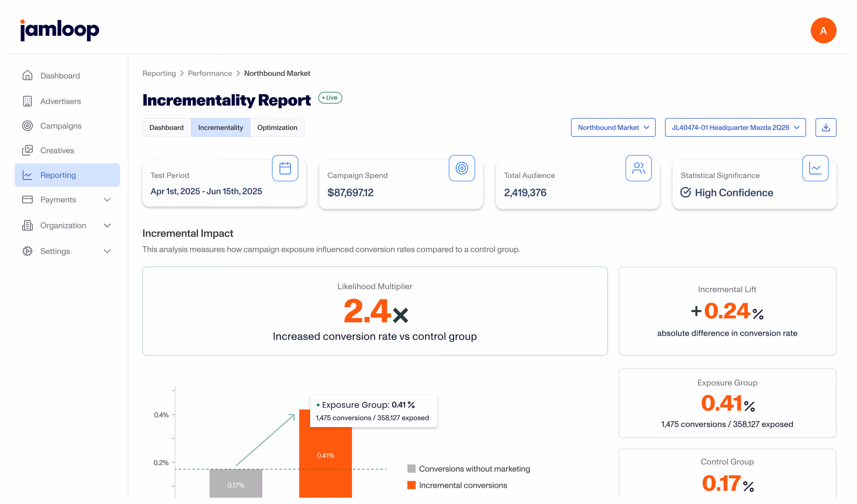Viewport: 857px width, 504px height.
Task: Click the Likelihood Multiplier 2.4x card
Action: [375, 311]
